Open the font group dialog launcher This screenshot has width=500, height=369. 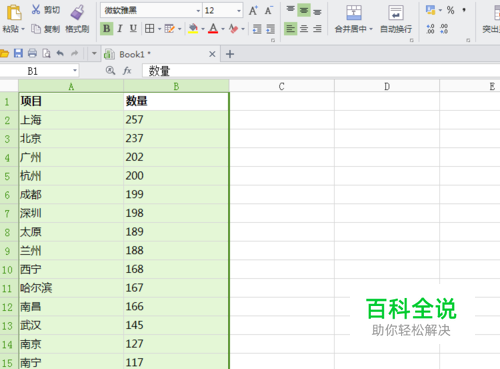click(x=273, y=40)
